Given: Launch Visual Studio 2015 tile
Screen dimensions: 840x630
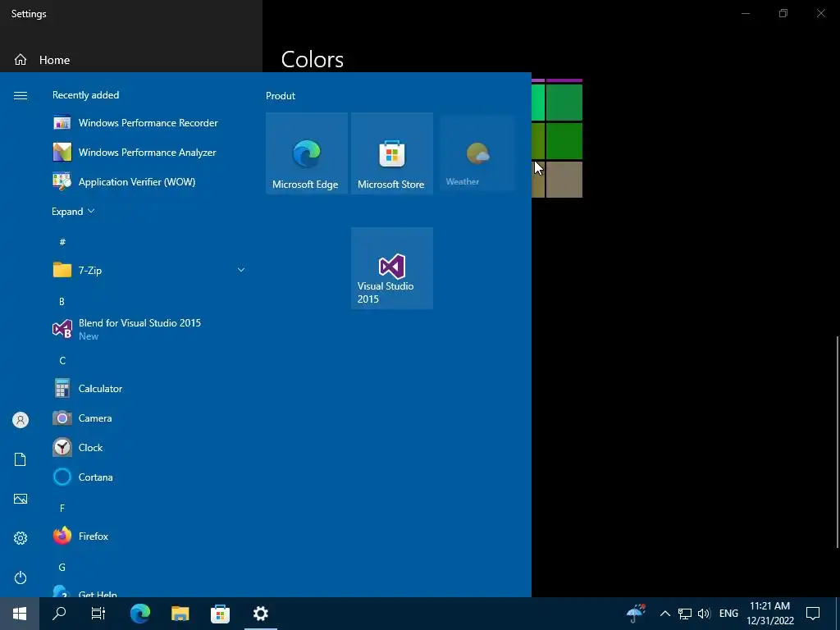Looking at the screenshot, I should [x=391, y=268].
